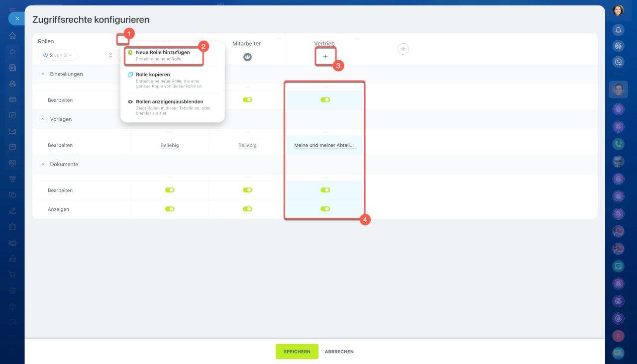Open the feed icon in left sidebar

[x=12, y=67]
